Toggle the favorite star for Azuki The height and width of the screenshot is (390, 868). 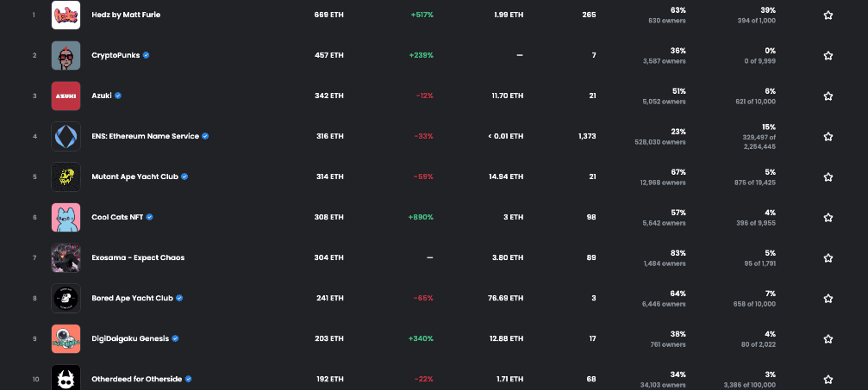(827, 96)
